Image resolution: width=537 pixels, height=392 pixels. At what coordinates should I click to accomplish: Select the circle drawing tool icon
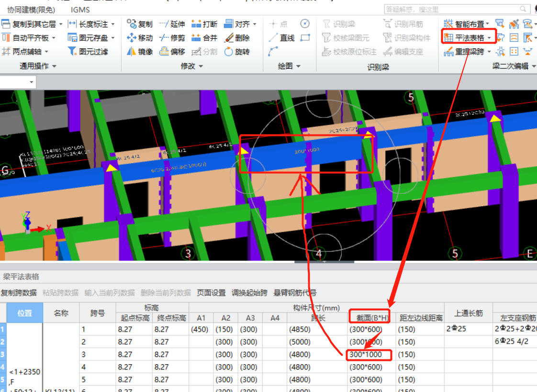[305, 23]
